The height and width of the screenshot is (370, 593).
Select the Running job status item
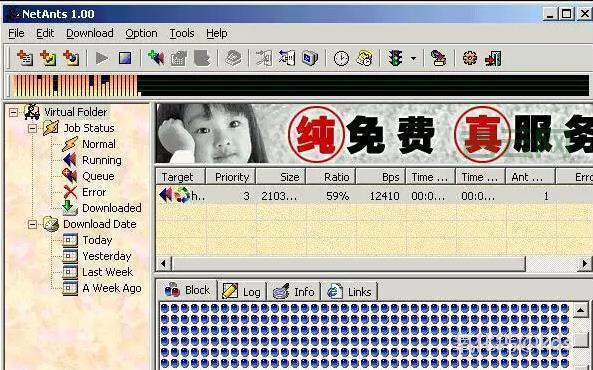(x=102, y=160)
